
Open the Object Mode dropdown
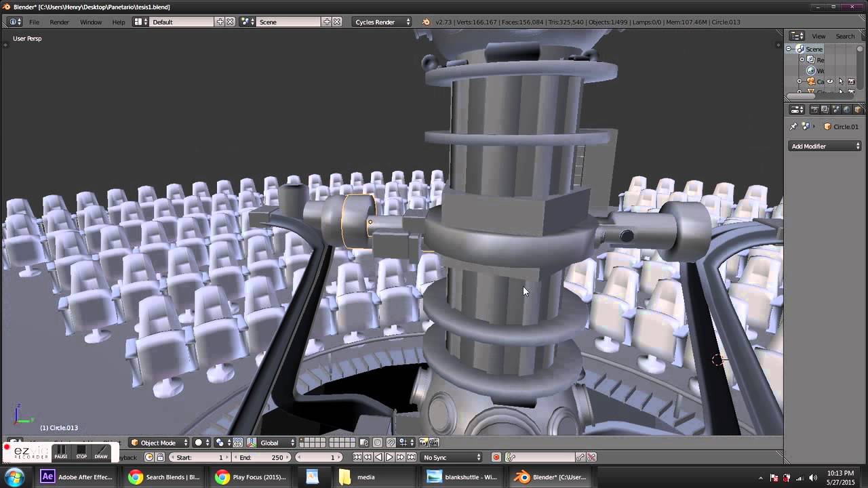[x=159, y=443]
